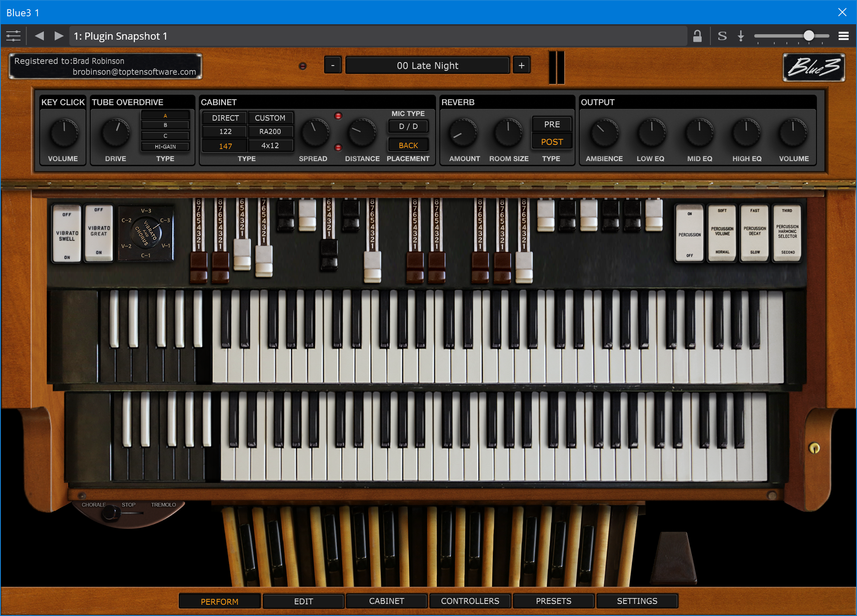Adjust the Cabinet Spread knob
857x616 pixels.
point(315,133)
